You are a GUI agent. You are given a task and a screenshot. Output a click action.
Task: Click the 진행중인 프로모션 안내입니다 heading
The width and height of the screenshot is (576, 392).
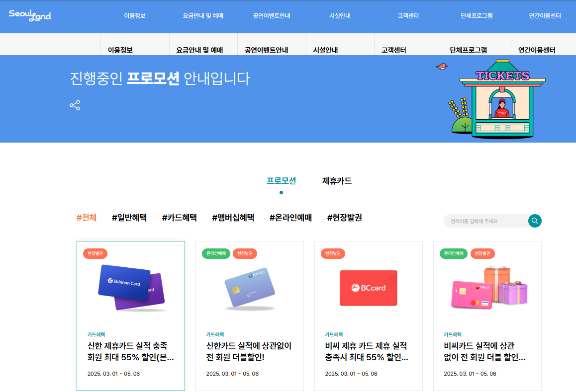click(160, 78)
